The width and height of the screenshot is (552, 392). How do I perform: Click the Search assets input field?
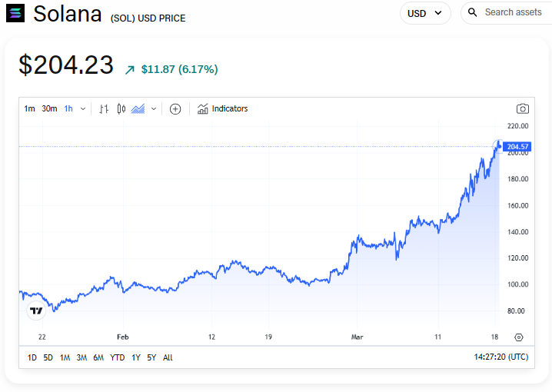pyautogui.click(x=513, y=13)
